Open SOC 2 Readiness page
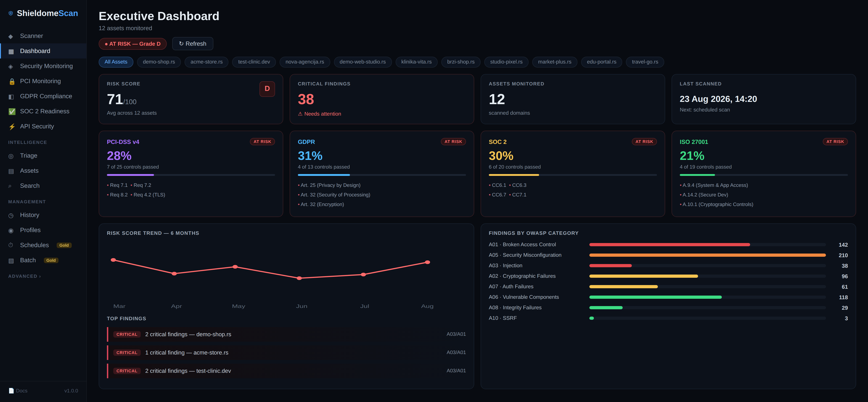This screenshot has width=868, height=402. [x=43, y=111]
